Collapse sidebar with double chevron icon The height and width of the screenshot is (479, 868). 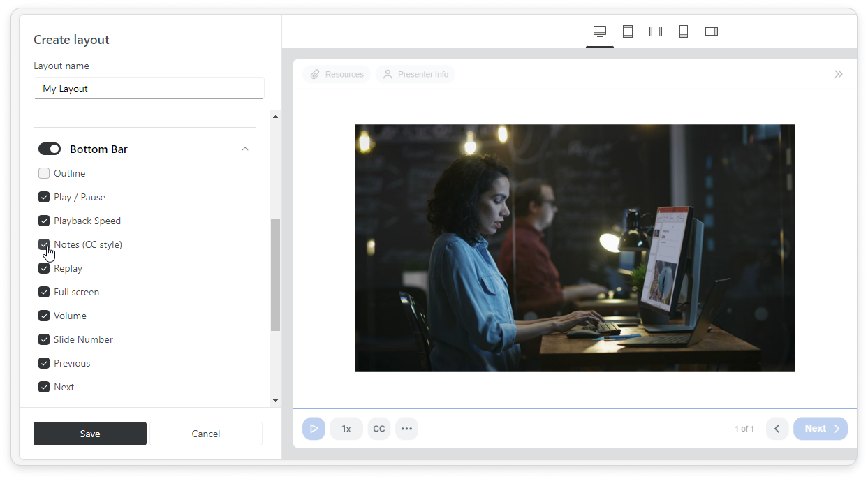[x=838, y=74]
